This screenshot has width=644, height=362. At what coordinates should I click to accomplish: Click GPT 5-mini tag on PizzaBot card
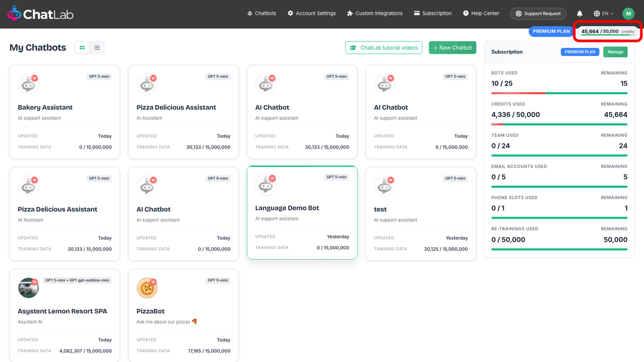click(x=218, y=280)
